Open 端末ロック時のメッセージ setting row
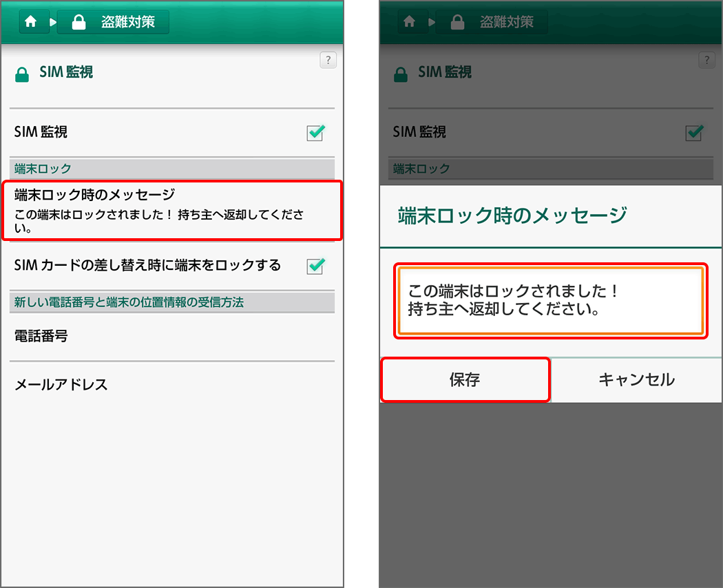Viewport: 723px width, 588px height. [x=171, y=210]
